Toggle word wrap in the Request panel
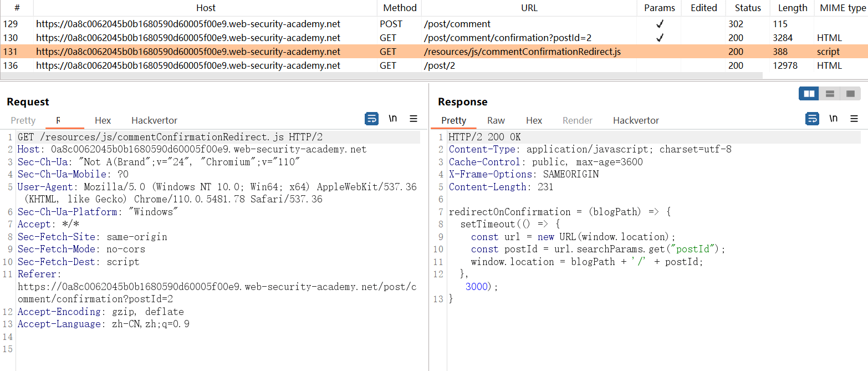Screen dimensions: 868x371 click(x=371, y=119)
